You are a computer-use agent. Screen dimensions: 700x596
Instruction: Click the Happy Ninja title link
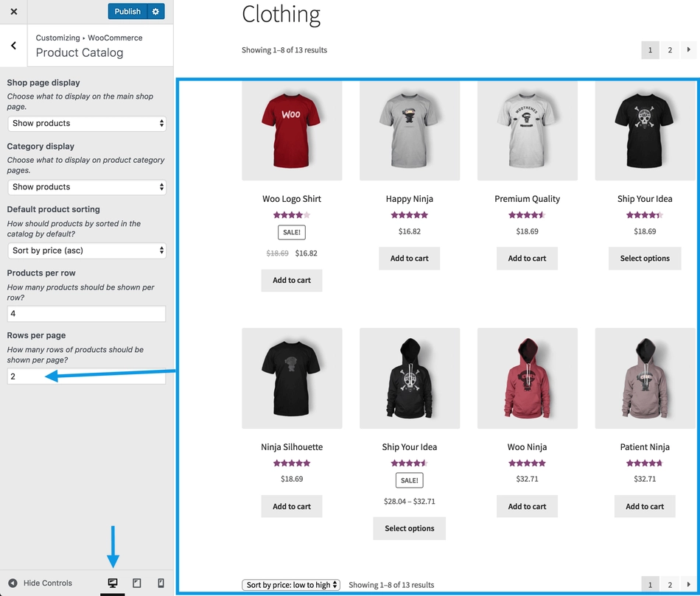tap(410, 199)
